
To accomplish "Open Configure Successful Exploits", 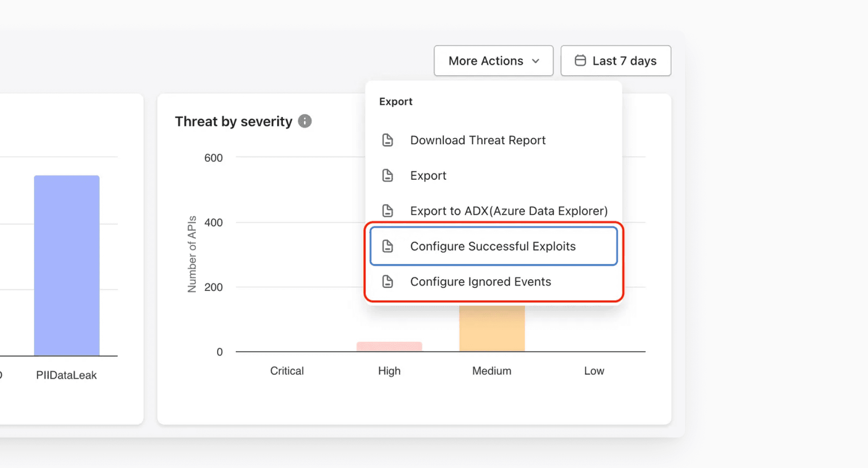I will [x=493, y=246].
